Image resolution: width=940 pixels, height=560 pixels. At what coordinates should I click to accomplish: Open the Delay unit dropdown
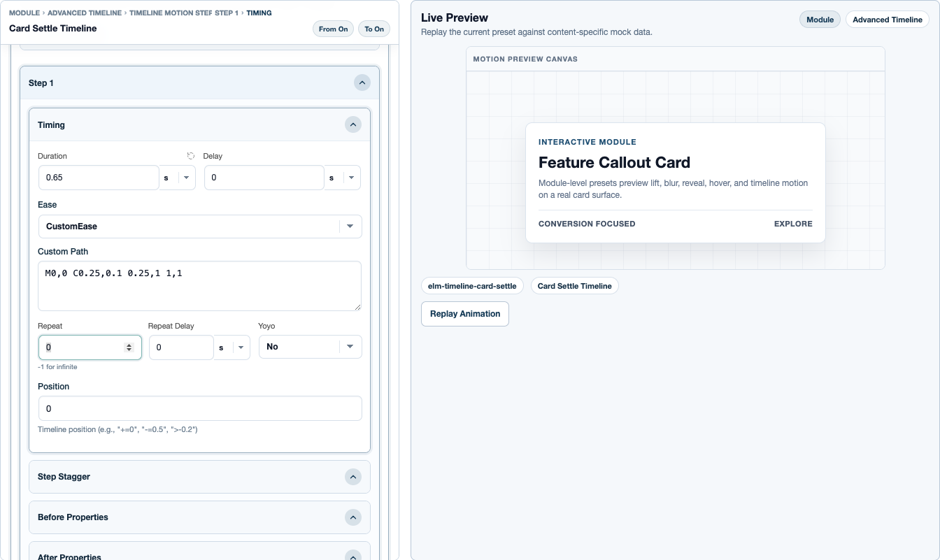(343, 178)
